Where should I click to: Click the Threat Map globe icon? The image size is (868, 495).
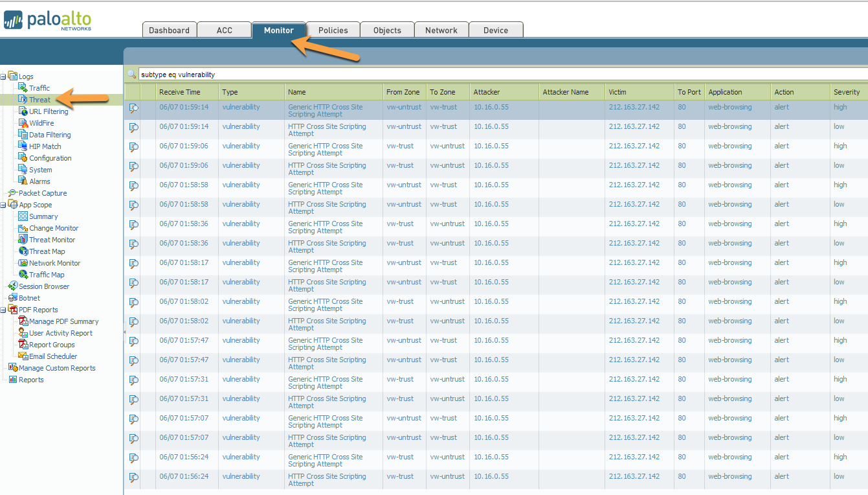click(x=23, y=251)
